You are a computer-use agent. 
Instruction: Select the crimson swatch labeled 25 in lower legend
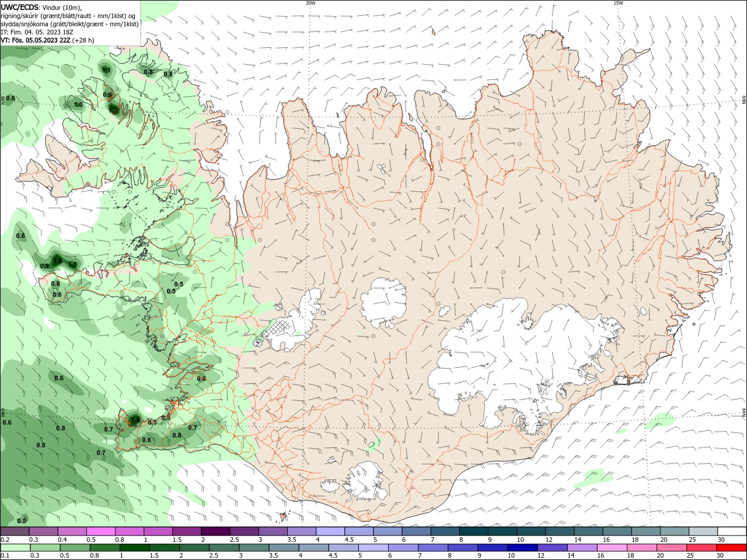[701, 548]
